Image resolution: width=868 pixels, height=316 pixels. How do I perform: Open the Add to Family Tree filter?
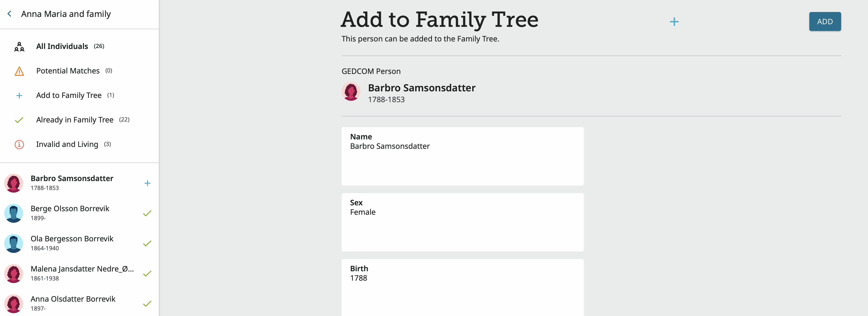click(69, 95)
